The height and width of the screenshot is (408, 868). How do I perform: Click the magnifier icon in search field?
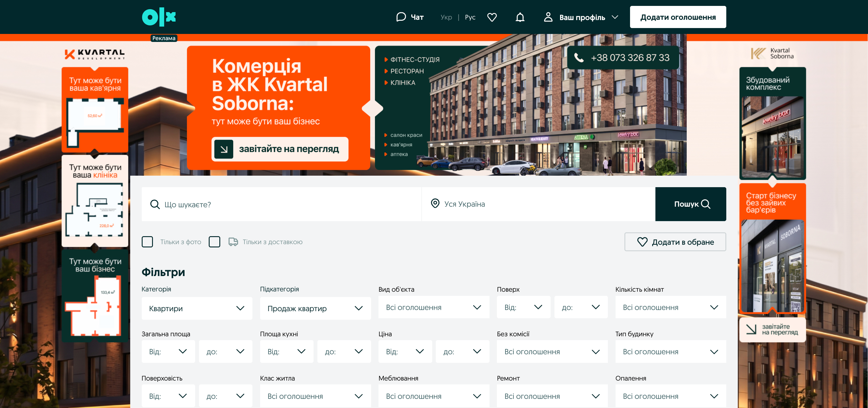point(155,204)
